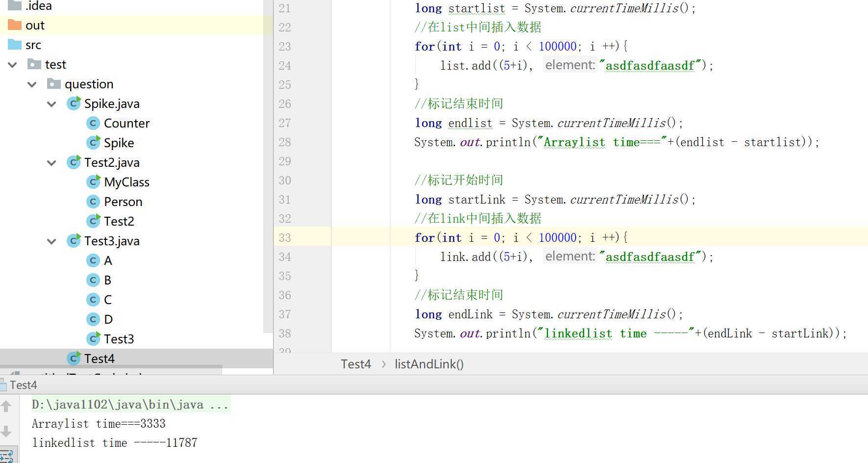Viewport: 868px width, 463px height.
Task: Click the class D icon
Action: [x=93, y=319]
